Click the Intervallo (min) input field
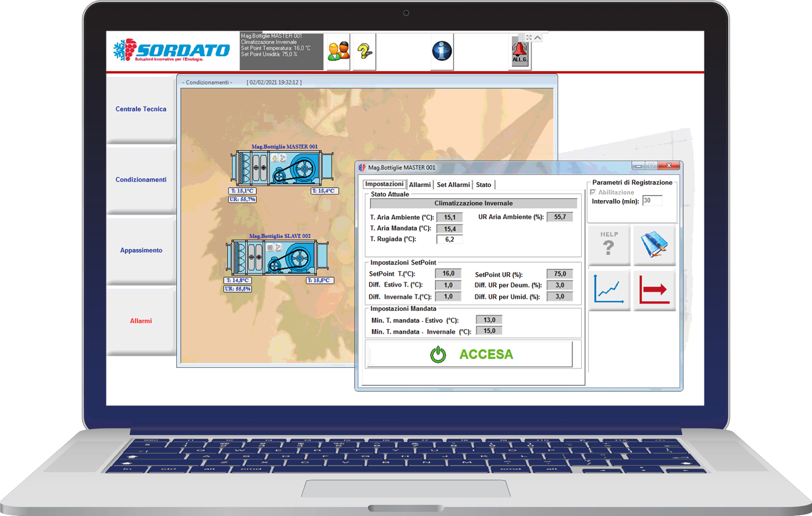 [x=652, y=201]
